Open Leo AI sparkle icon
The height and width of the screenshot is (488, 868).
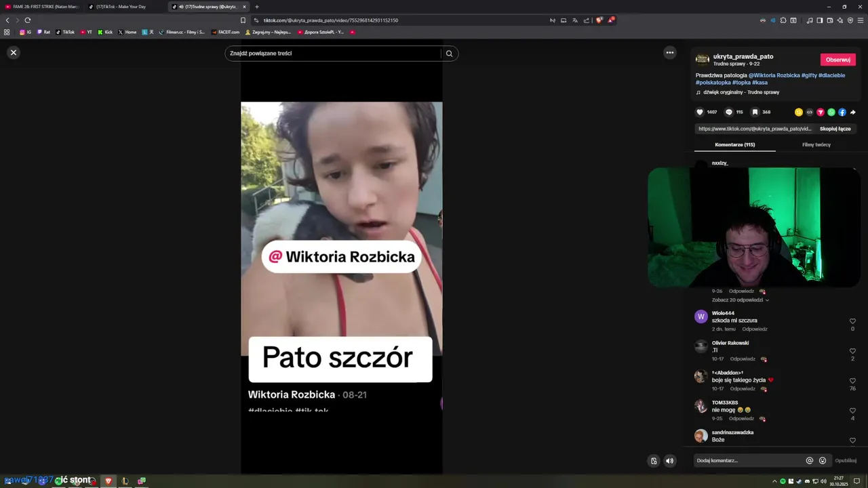point(840,20)
